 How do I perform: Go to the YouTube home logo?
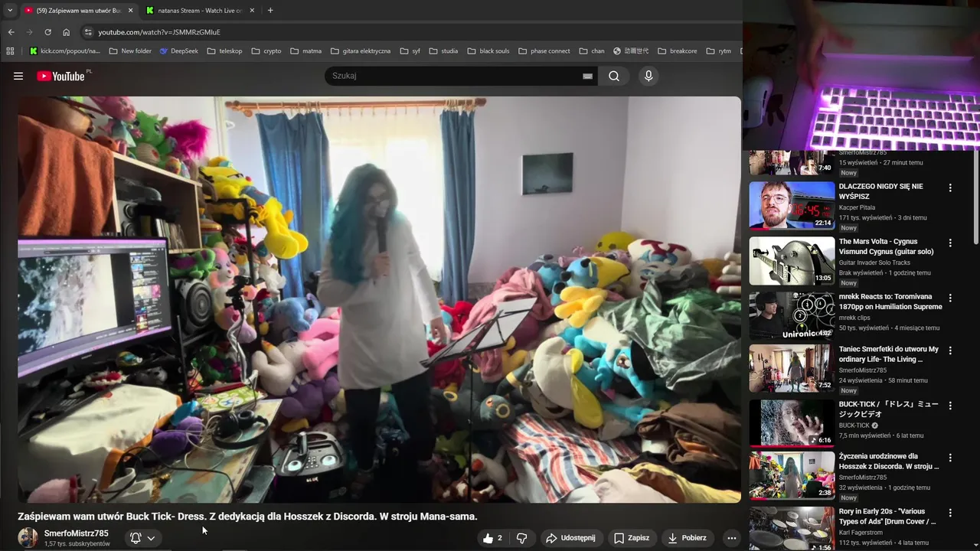click(60, 76)
